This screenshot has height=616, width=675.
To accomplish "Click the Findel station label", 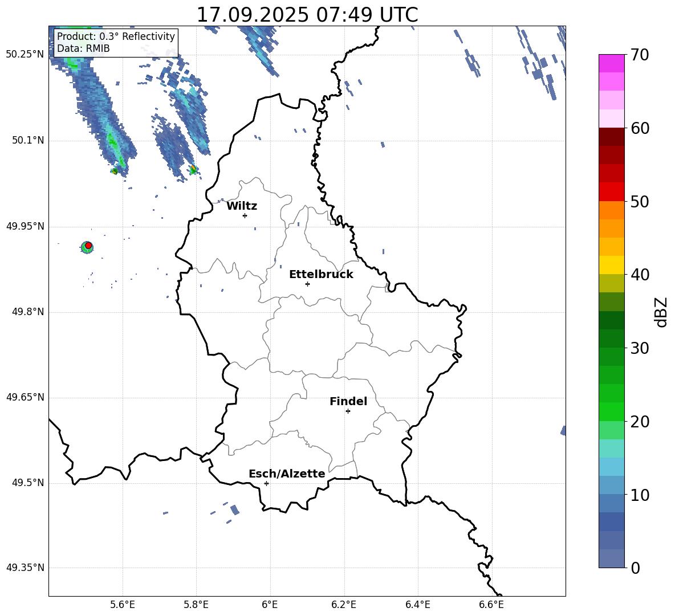I will pos(348,401).
